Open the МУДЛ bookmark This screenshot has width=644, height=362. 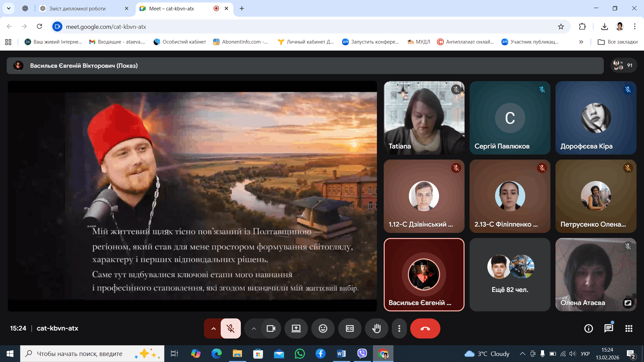coord(419,42)
